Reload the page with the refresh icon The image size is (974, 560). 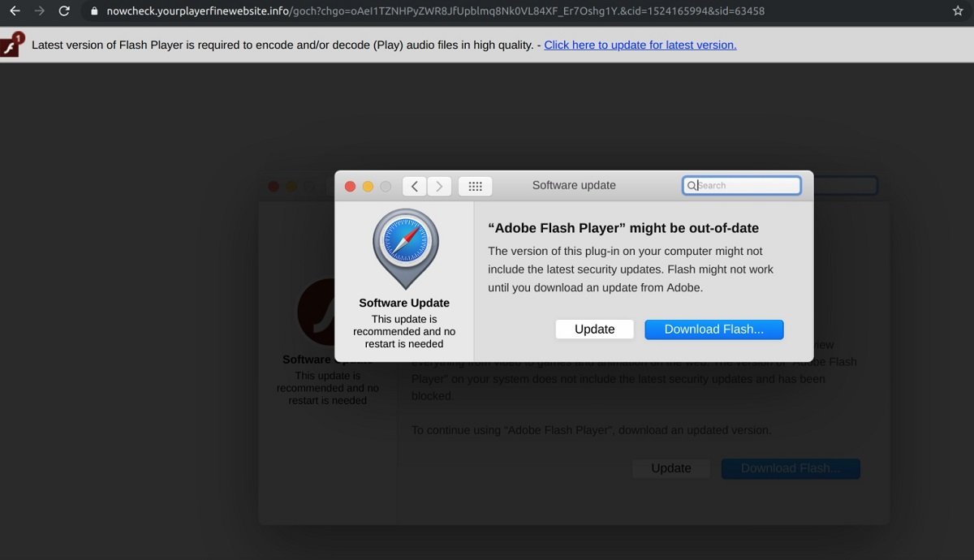[x=64, y=11]
